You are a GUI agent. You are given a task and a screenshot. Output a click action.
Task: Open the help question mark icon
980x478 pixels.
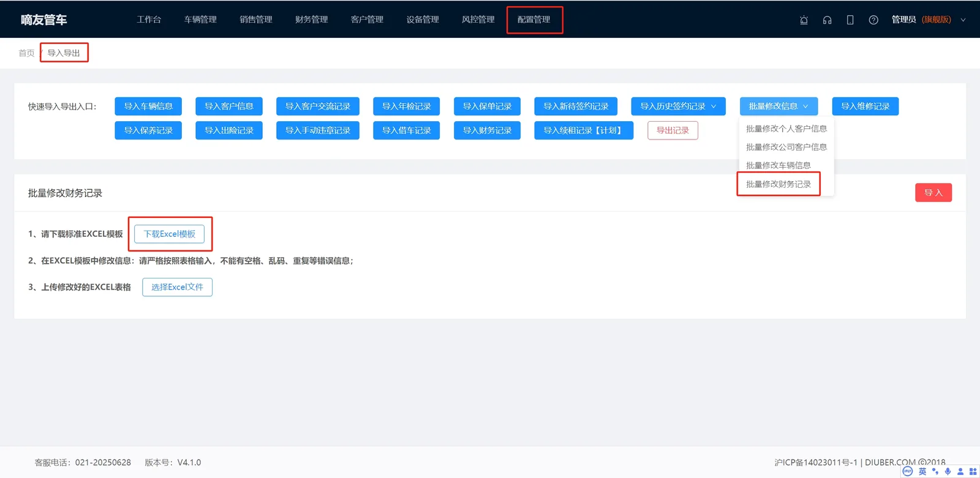[873, 20]
